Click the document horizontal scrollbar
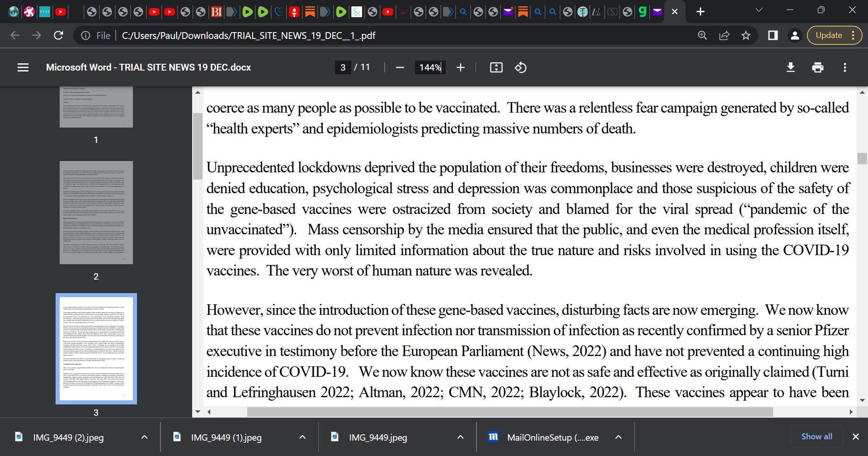 click(x=510, y=412)
